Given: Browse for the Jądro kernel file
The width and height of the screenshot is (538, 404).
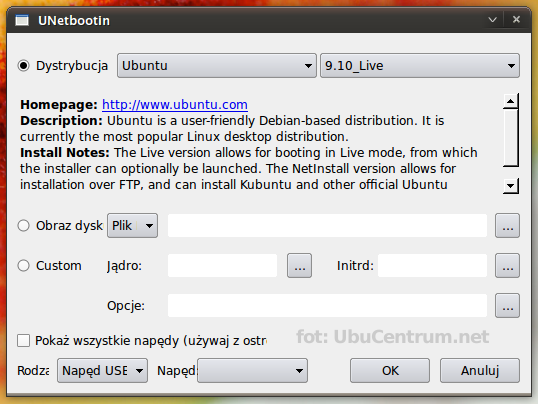Looking at the screenshot, I should [x=300, y=266].
